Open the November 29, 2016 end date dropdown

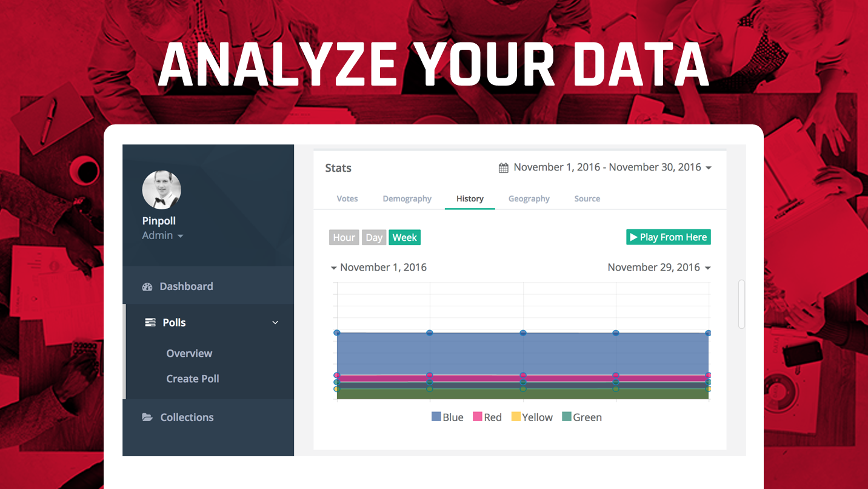pos(659,268)
